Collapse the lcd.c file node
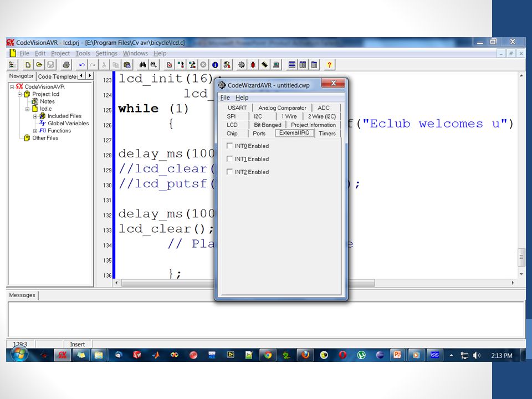The height and width of the screenshot is (399, 532). (28, 109)
